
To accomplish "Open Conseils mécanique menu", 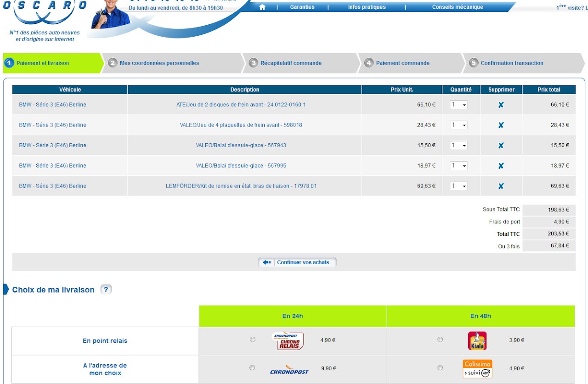I will (x=458, y=7).
